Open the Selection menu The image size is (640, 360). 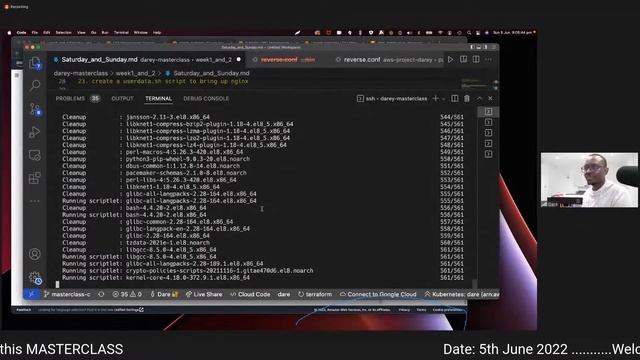[x=63, y=33]
